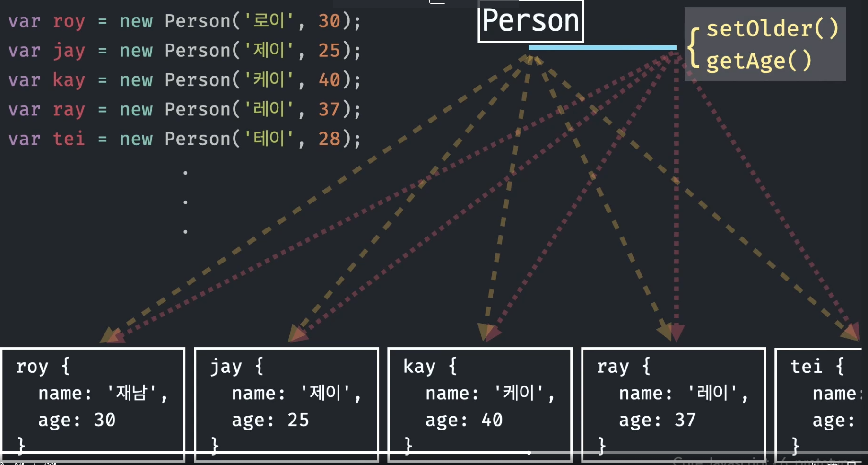The height and width of the screenshot is (465, 868).
Task: Click "name: '케이'," in the kay box
Action: click(490, 393)
